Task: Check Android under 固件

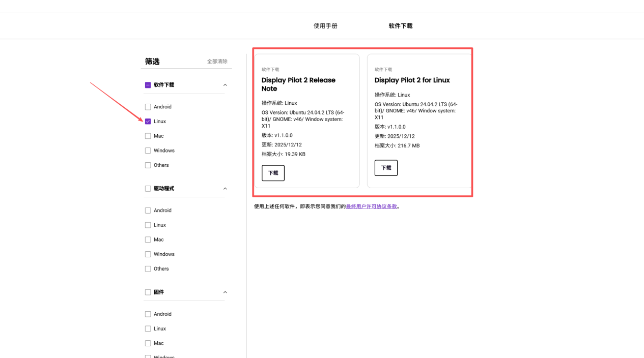Action: (148, 314)
